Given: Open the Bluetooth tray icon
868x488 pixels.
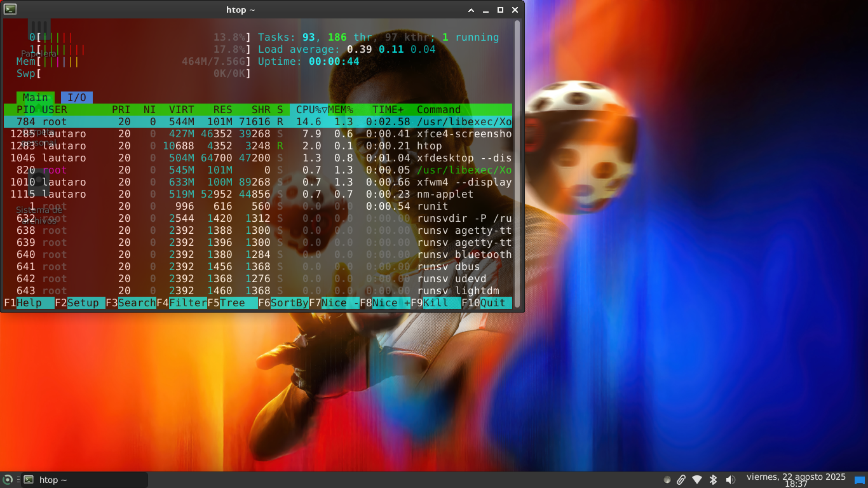Looking at the screenshot, I should (x=713, y=480).
